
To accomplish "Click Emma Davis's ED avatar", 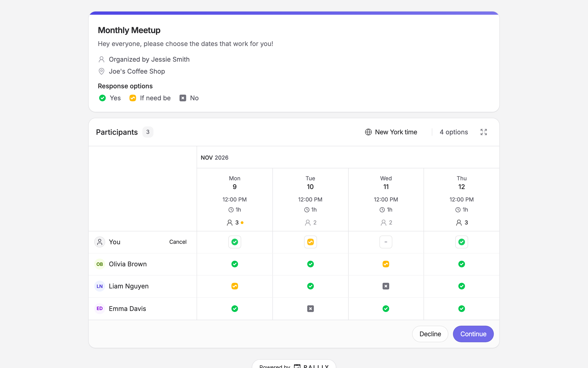I will pos(100,309).
